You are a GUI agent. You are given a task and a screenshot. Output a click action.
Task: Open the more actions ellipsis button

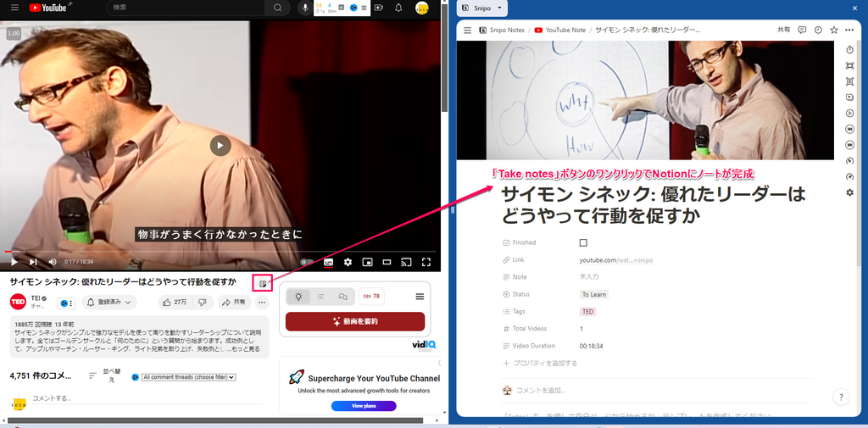click(x=262, y=303)
